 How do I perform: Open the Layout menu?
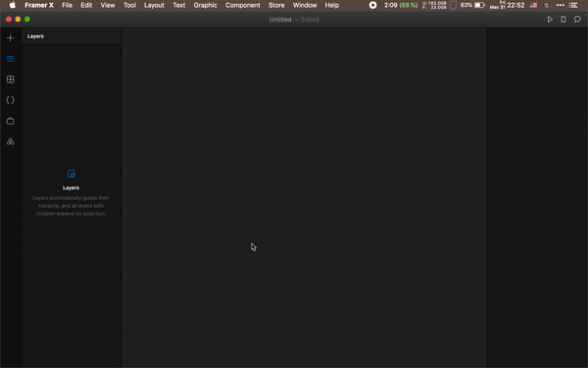[154, 5]
